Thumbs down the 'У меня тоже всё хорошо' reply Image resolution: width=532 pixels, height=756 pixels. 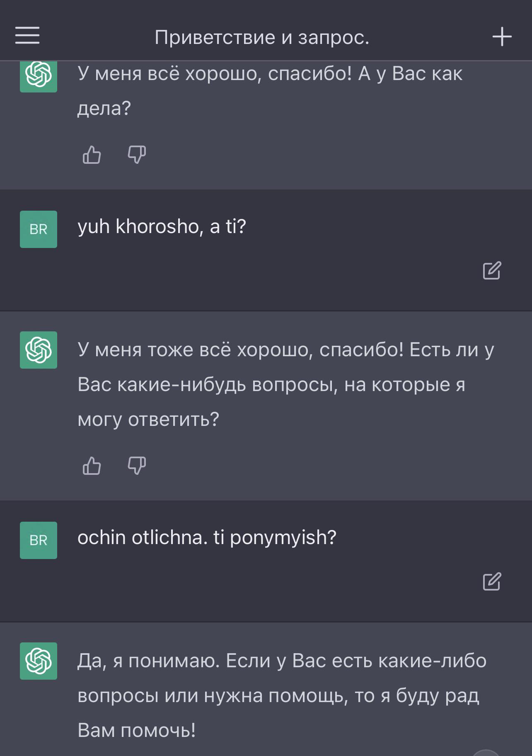137,466
